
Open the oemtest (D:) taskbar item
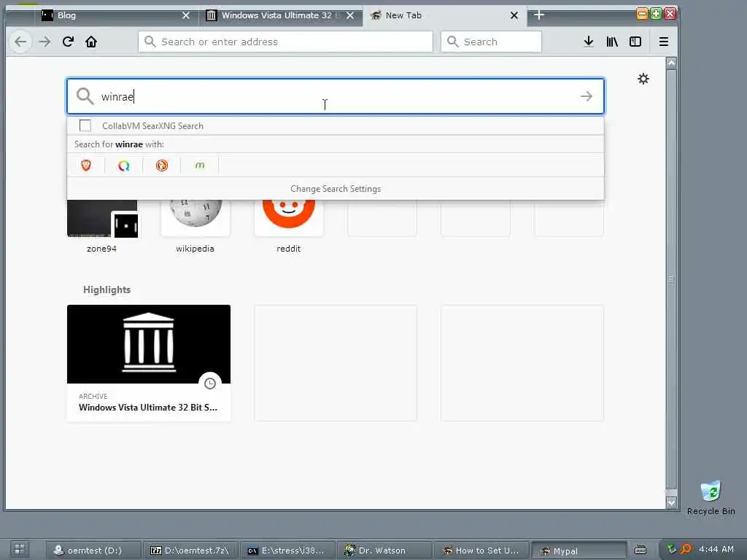point(93,551)
